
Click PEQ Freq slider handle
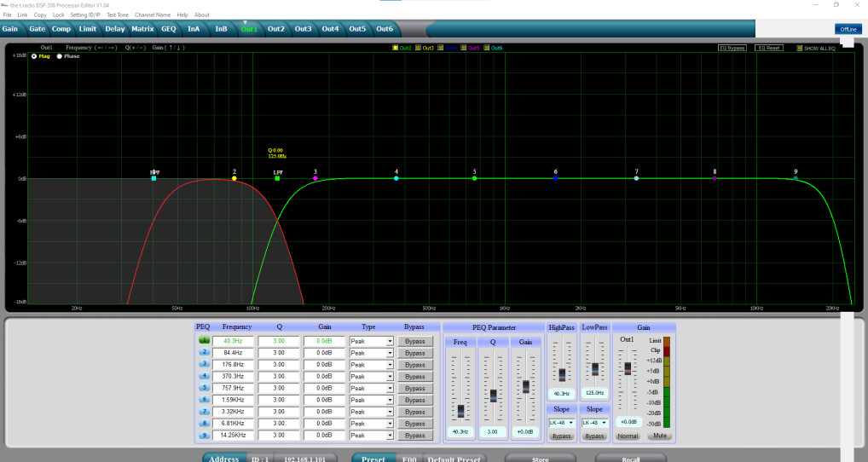tap(460, 411)
